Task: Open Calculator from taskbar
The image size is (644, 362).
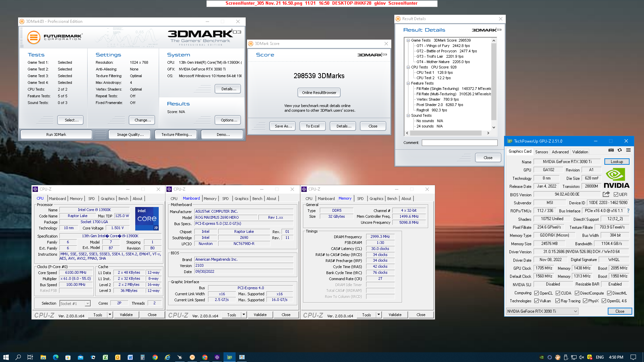Action: pos(143,357)
